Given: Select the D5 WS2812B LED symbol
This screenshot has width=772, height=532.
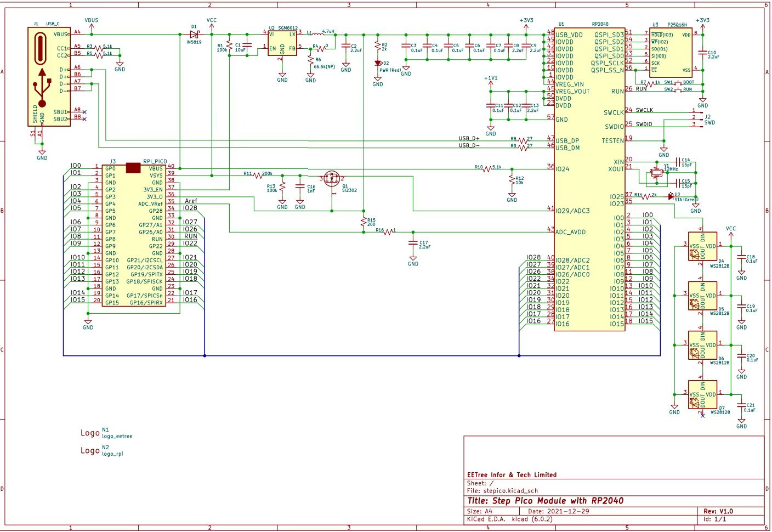Looking at the screenshot, I should click(x=702, y=296).
